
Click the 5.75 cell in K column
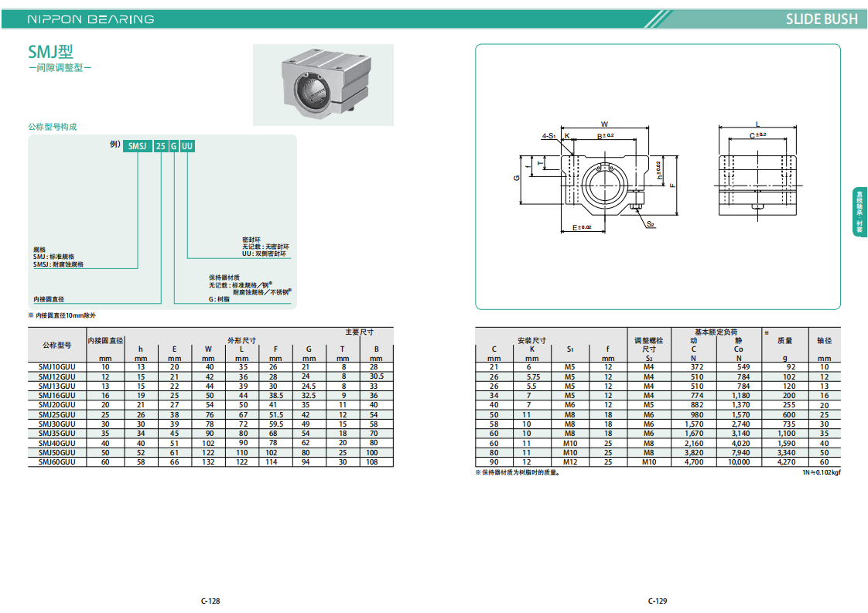click(533, 376)
